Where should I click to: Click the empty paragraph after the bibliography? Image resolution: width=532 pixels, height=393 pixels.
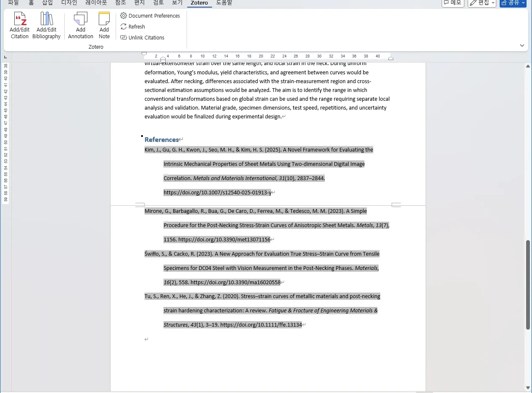point(146,339)
